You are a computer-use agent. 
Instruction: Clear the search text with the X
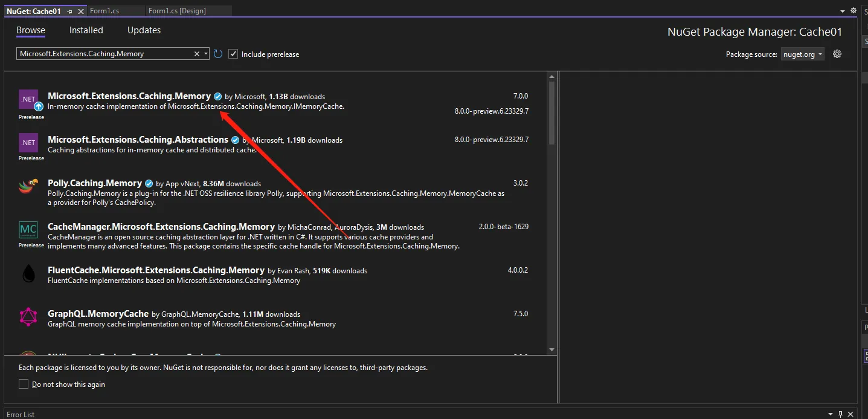(x=197, y=54)
